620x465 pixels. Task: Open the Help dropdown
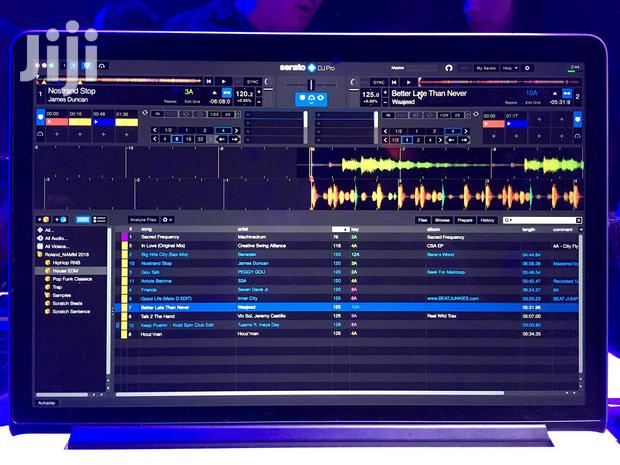point(510,68)
